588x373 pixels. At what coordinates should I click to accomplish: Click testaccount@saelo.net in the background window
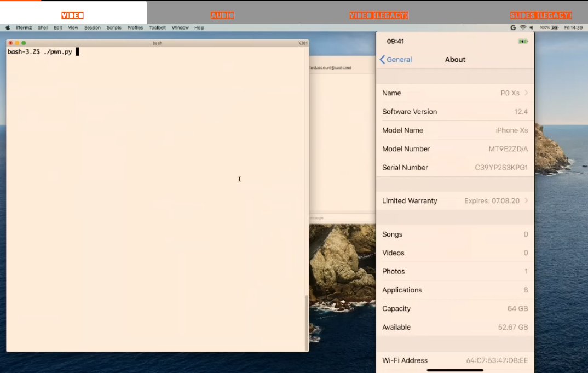(331, 68)
